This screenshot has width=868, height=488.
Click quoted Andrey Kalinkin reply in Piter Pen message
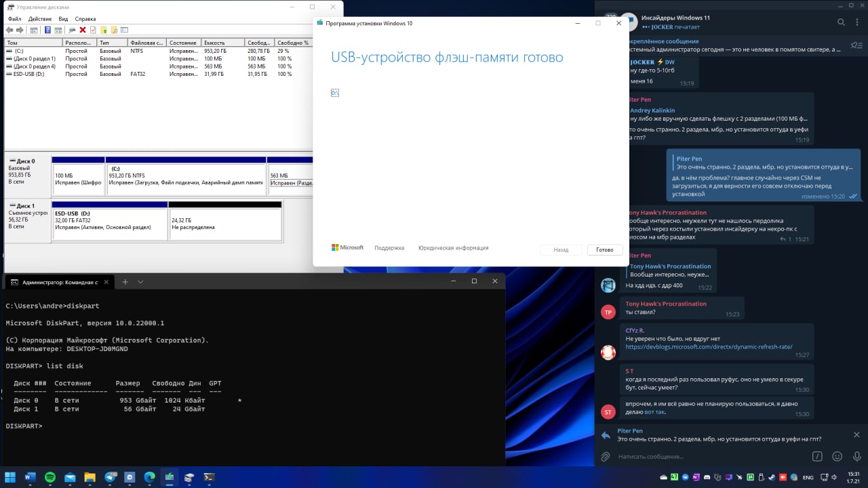click(717, 114)
